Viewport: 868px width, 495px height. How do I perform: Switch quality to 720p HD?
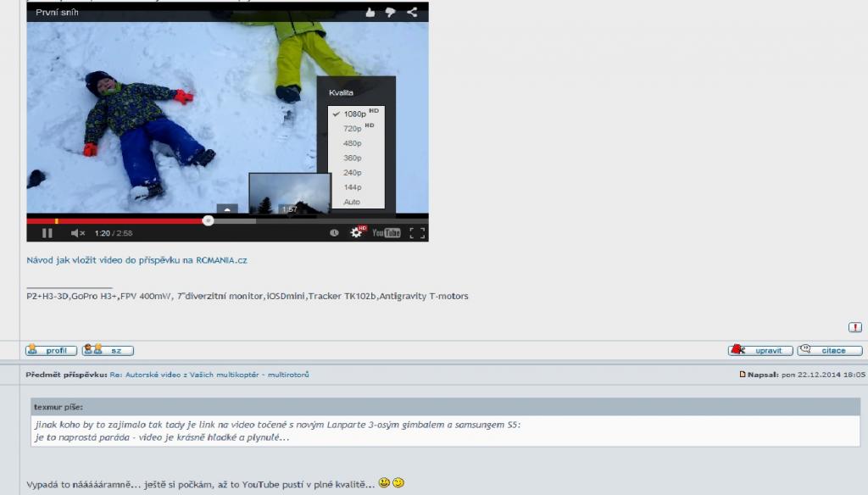pyautogui.click(x=353, y=128)
